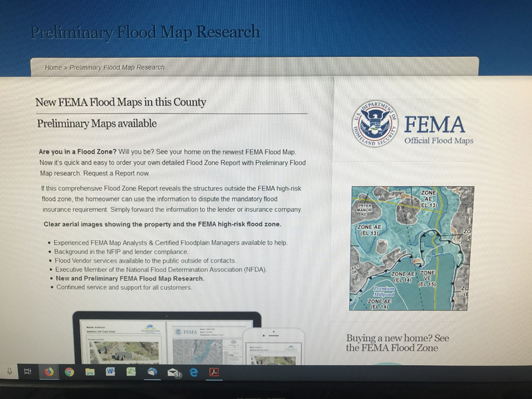Open Microsoft Excel from the taskbar

131,372
